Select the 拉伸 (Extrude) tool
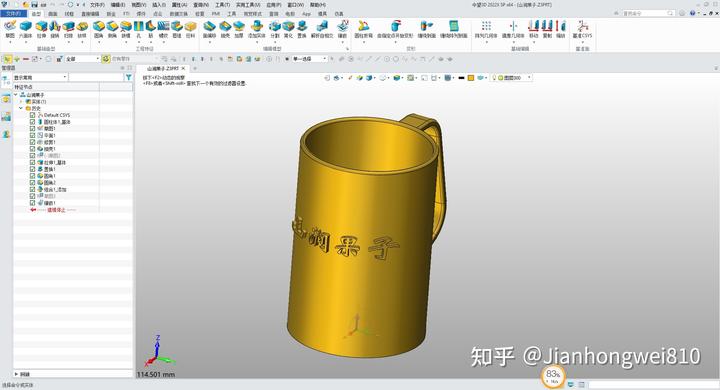Image resolution: width=720 pixels, height=390 pixels. pyautogui.click(x=41, y=29)
